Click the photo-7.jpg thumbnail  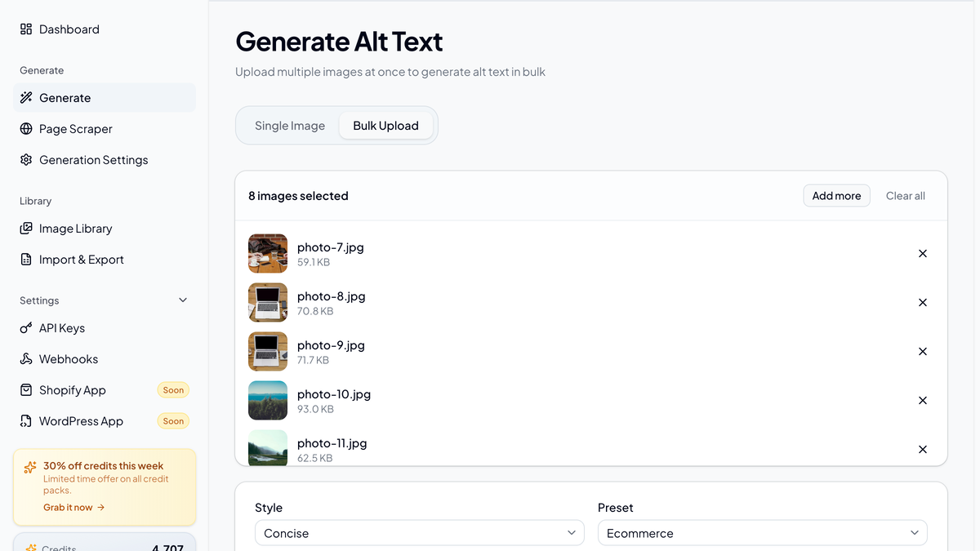click(268, 254)
